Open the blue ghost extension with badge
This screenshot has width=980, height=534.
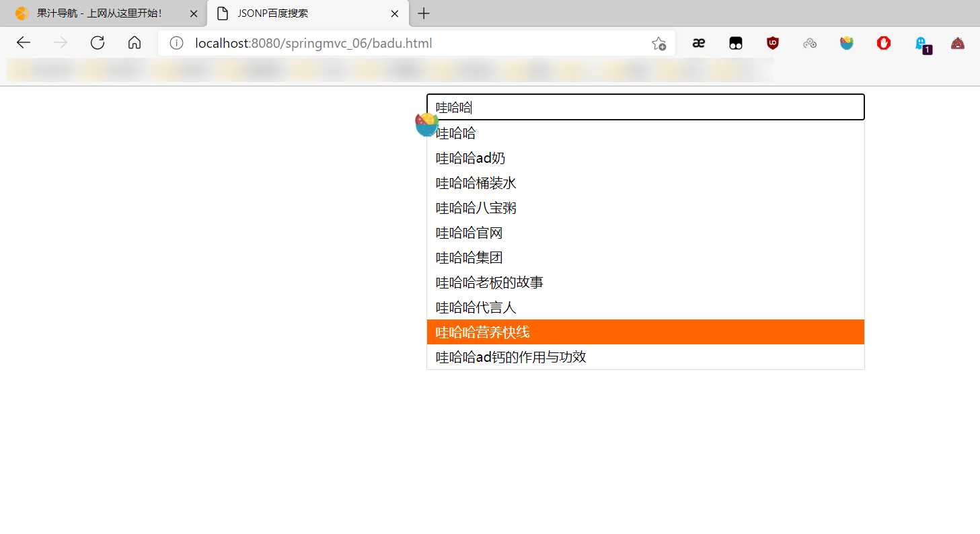(921, 43)
